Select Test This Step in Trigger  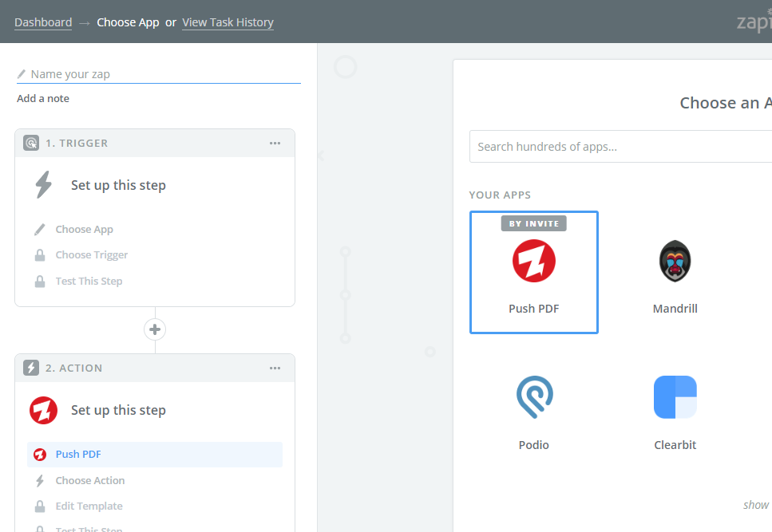point(89,282)
